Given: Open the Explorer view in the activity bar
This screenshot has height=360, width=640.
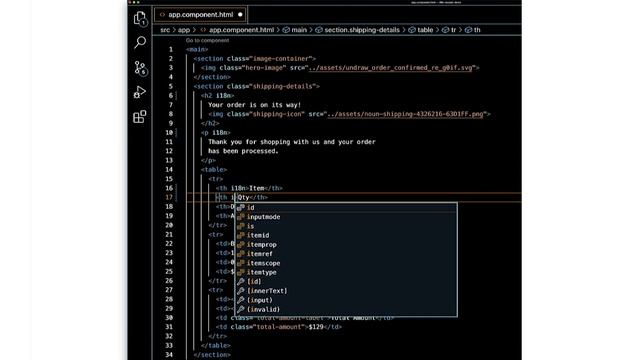Looking at the screenshot, I should 140,18.
